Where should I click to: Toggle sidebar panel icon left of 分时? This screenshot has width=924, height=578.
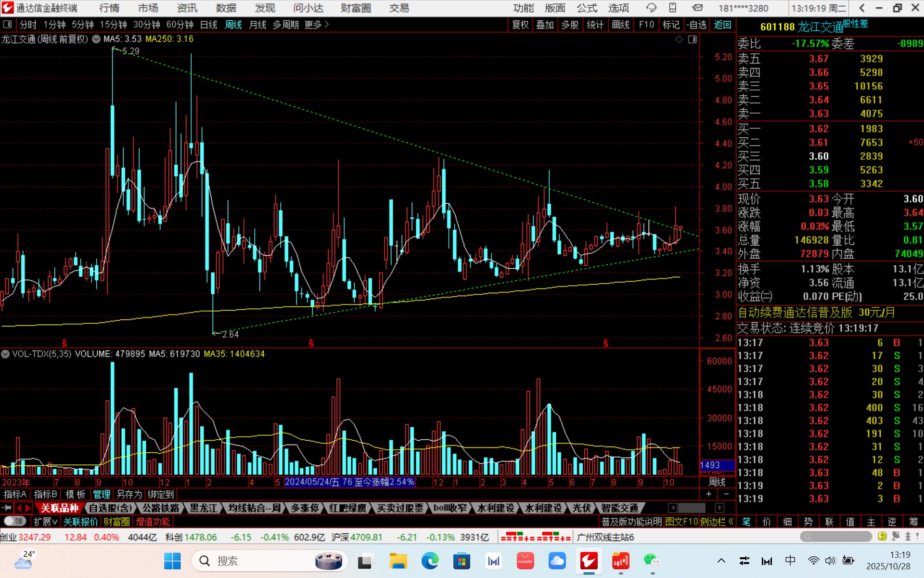coord(7,24)
